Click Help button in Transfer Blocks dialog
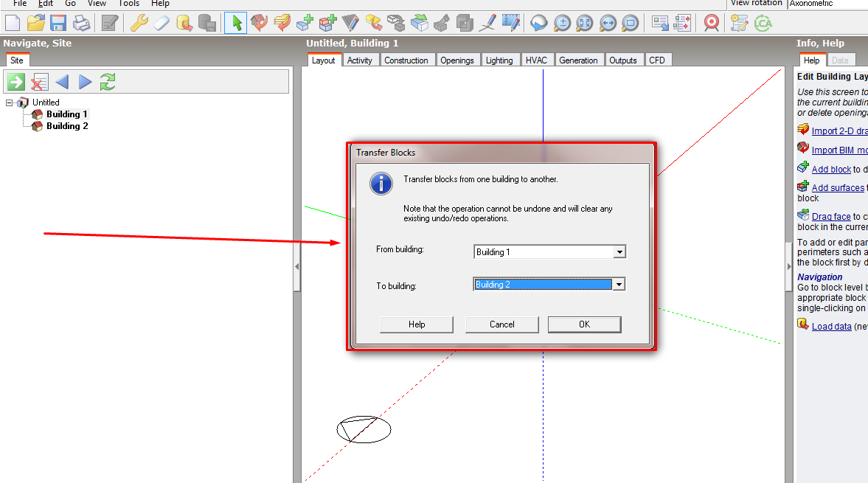This screenshot has width=868, height=483. pyautogui.click(x=417, y=324)
